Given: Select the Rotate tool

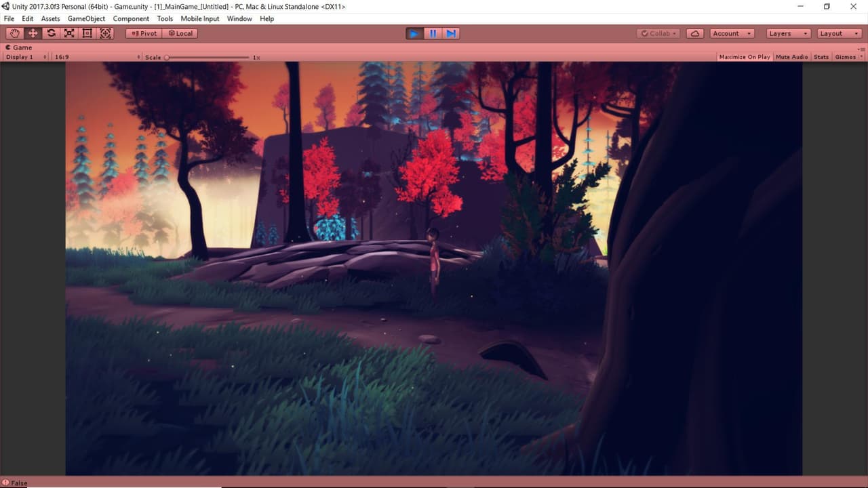Looking at the screenshot, I should (x=51, y=33).
